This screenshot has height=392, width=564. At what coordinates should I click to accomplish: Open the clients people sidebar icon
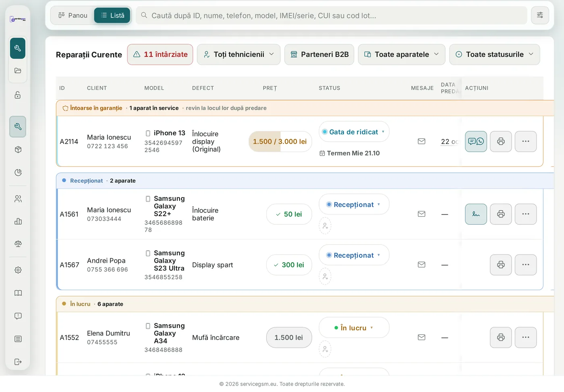pos(18,199)
